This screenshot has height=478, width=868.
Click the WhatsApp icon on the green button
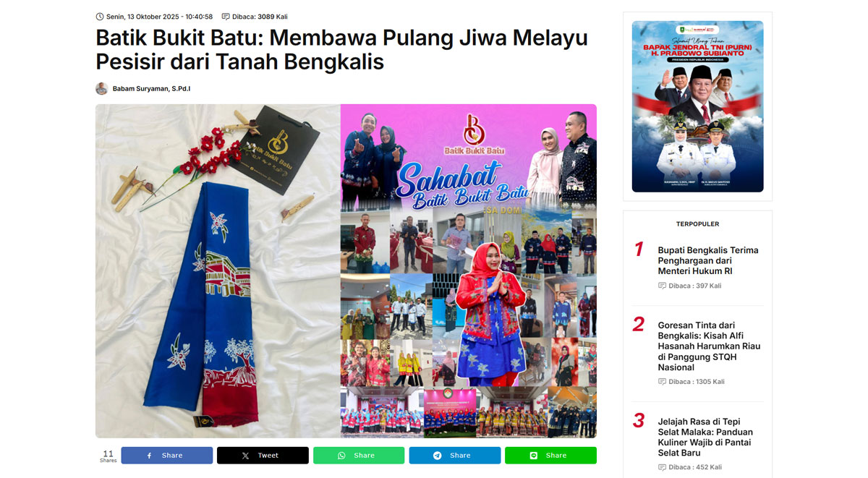pyautogui.click(x=341, y=456)
